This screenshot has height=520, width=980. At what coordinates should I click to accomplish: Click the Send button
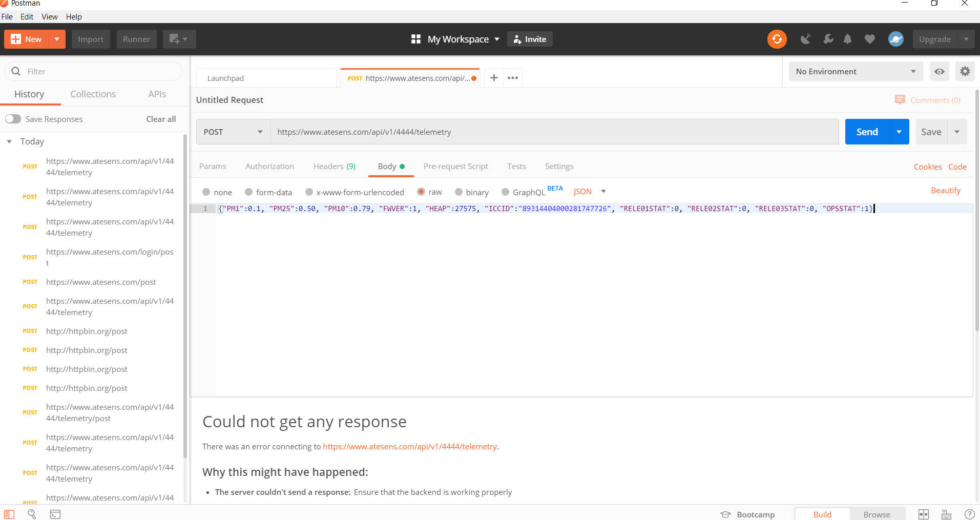866,132
